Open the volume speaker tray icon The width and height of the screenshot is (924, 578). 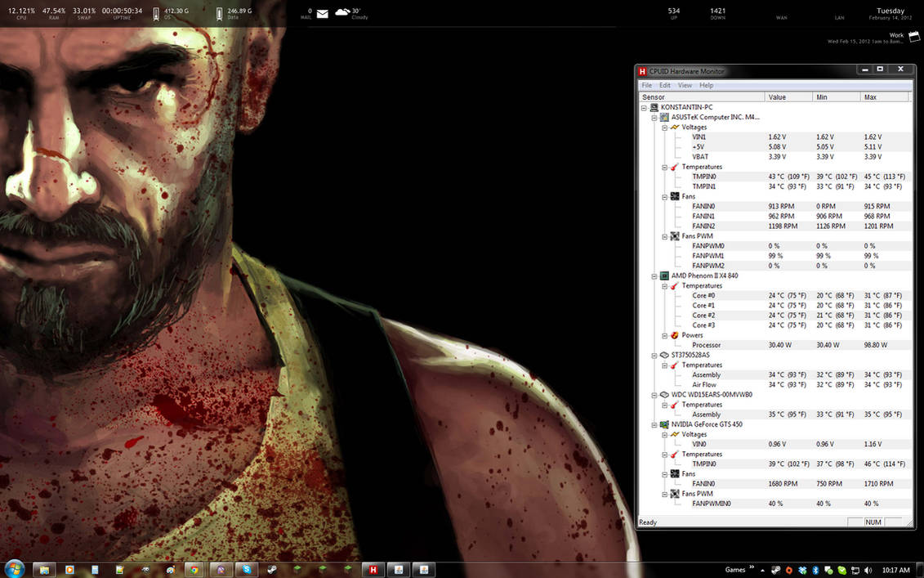coord(868,571)
